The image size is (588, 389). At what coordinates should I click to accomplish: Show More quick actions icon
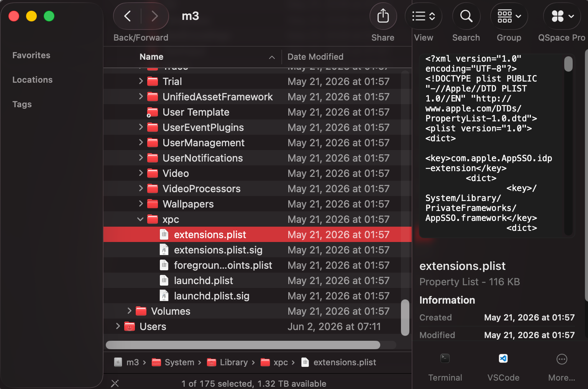[562, 359]
